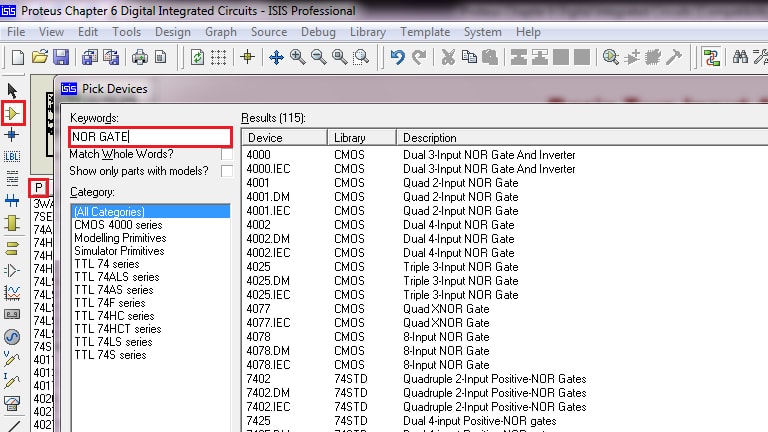Click the P pick devices button
The width and height of the screenshot is (768, 432).
(x=38, y=188)
